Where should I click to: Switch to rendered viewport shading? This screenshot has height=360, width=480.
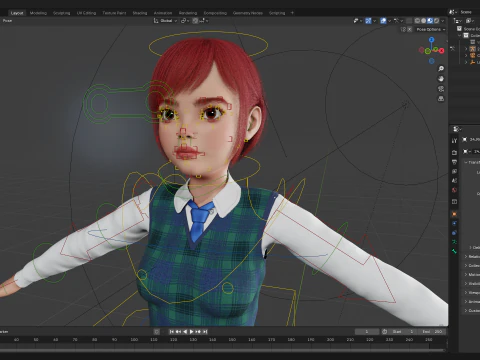(x=436, y=21)
